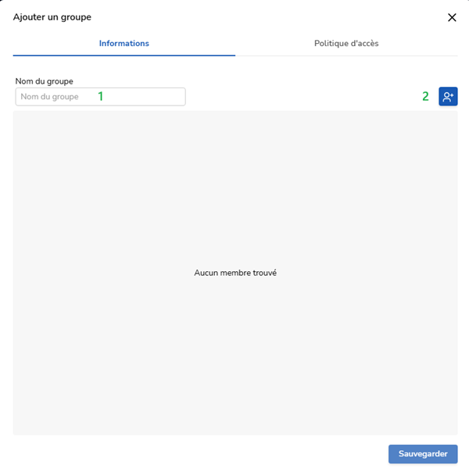Click the group name placeholder text
Screen dimensions: 469x476
[49, 96]
